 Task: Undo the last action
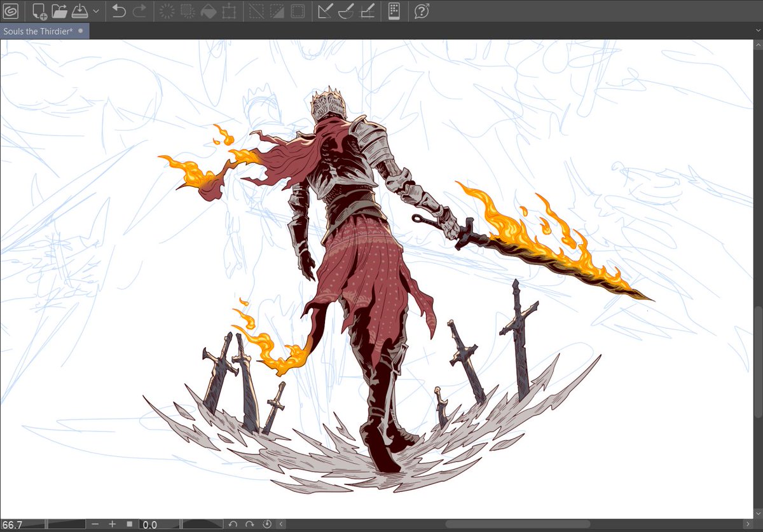click(x=119, y=10)
